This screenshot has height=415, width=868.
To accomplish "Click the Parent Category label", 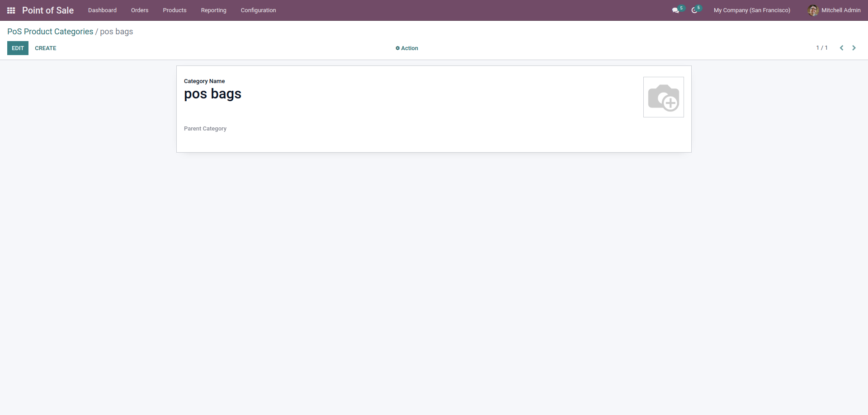I will click(x=205, y=129).
